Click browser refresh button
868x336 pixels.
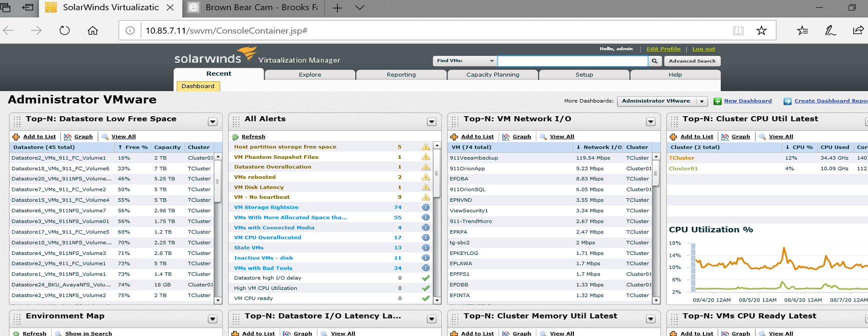(x=65, y=31)
